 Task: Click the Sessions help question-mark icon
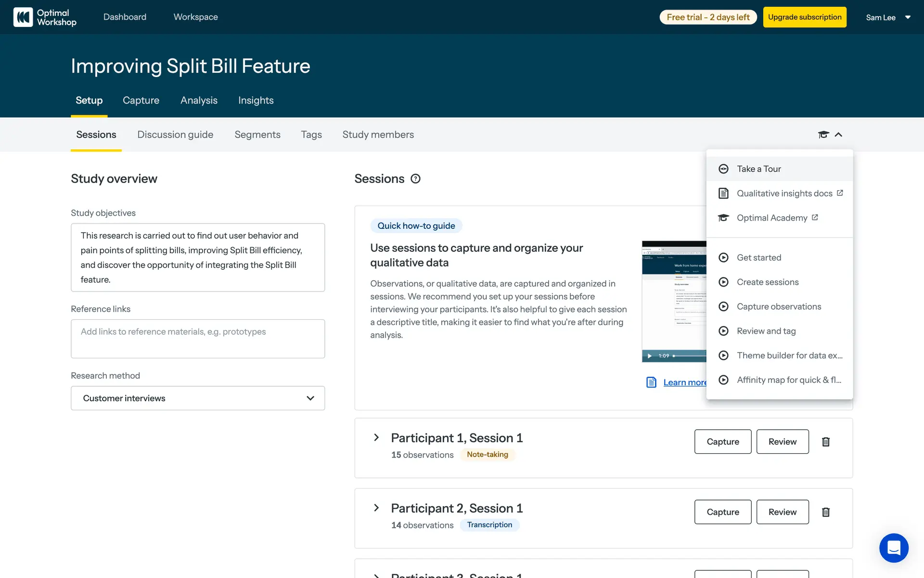tap(415, 179)
